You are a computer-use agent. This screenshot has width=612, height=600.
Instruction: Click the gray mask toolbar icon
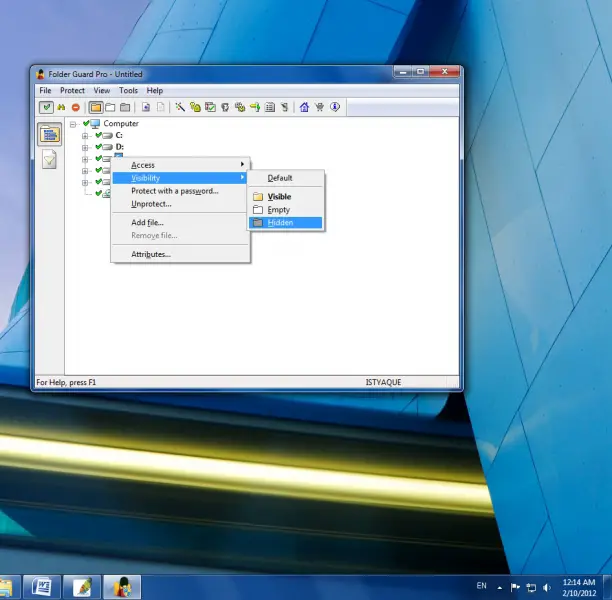pos(225,107)
